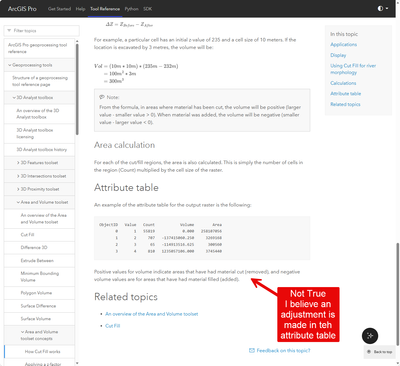Screen dimensions: 400x366
Task: Open Structure of a geoprocessing tool reference page
Action: click(39, 81)
